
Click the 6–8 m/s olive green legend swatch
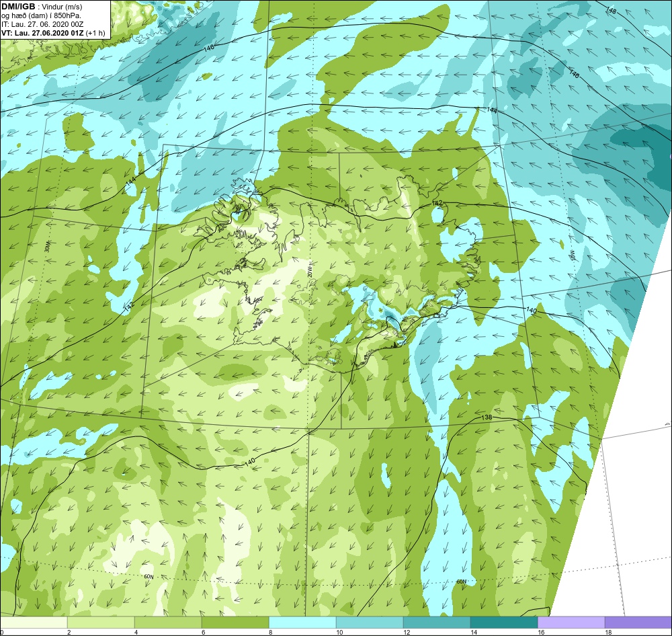[235, 623]
